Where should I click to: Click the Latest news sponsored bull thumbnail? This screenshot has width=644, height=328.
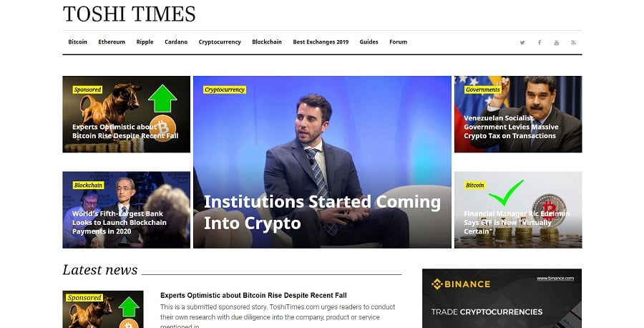coord(103,310)
